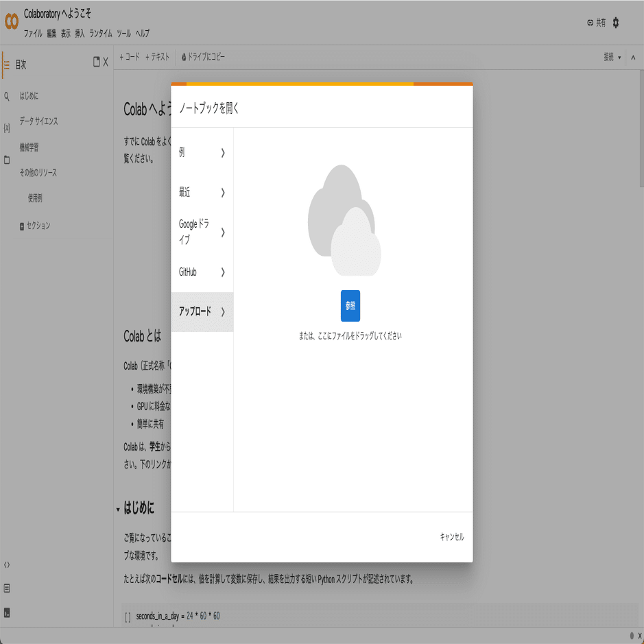Click the + セクション button
644x644 pixels.
(x=35, y=226)
